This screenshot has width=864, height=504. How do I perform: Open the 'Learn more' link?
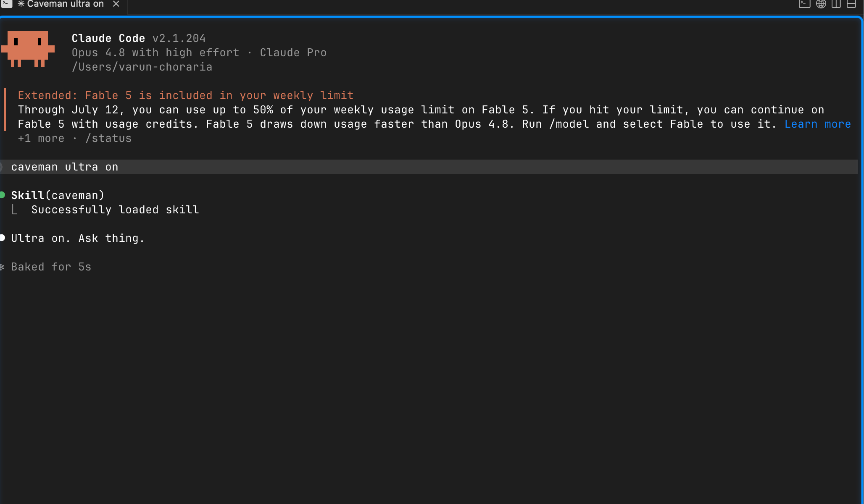817,124
